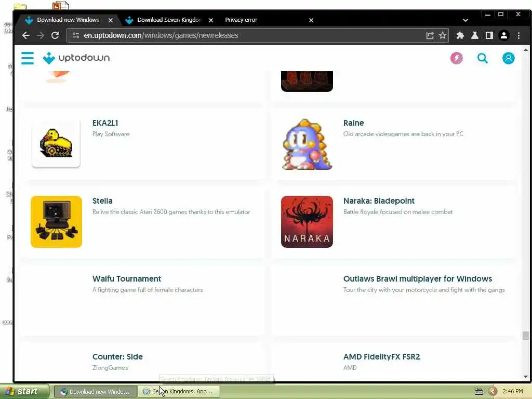Open Outlaws Brawl multiplayer for Windows link
The height and width of the screenshot is (399, 532).
(418, 279)
